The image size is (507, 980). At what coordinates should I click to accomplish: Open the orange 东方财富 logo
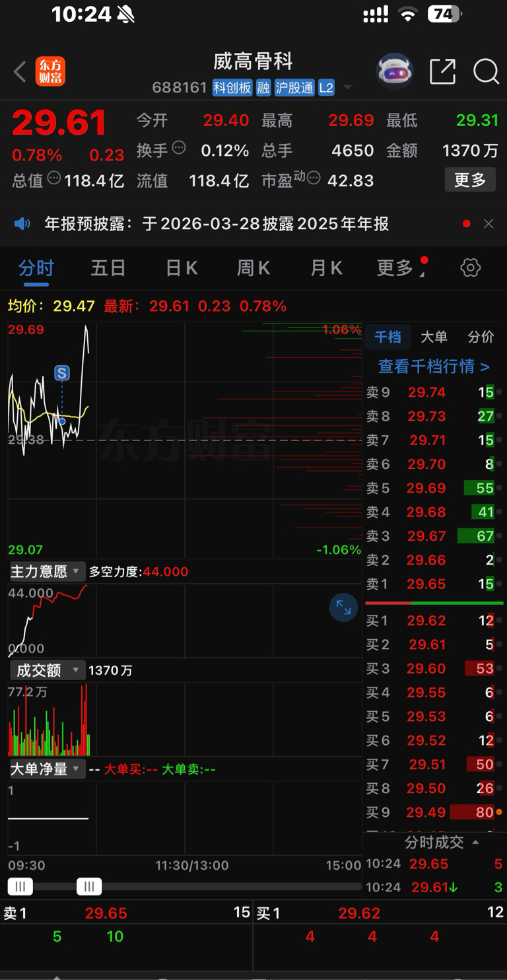coord(50,71)
